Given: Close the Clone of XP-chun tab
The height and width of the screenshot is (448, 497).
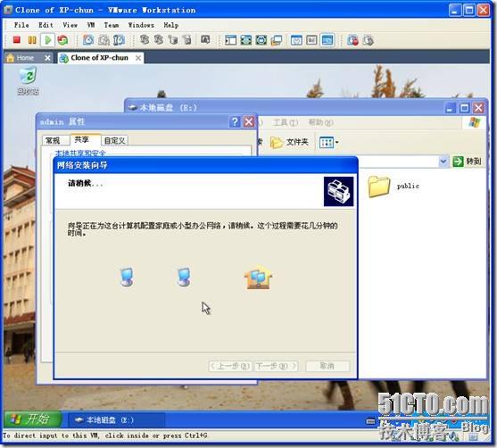Looking at the screenshot, I should [138, 58].
